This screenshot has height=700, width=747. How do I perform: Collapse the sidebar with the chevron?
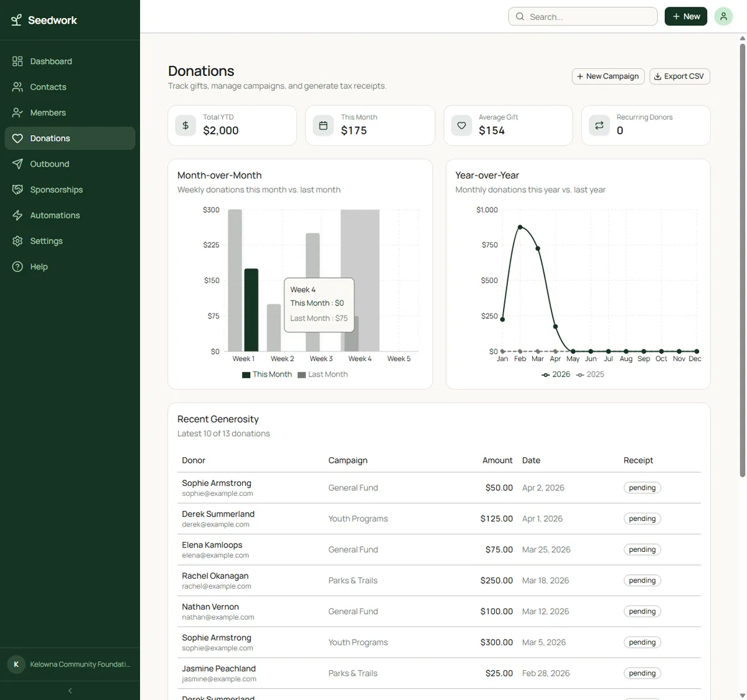pos(70,690)
